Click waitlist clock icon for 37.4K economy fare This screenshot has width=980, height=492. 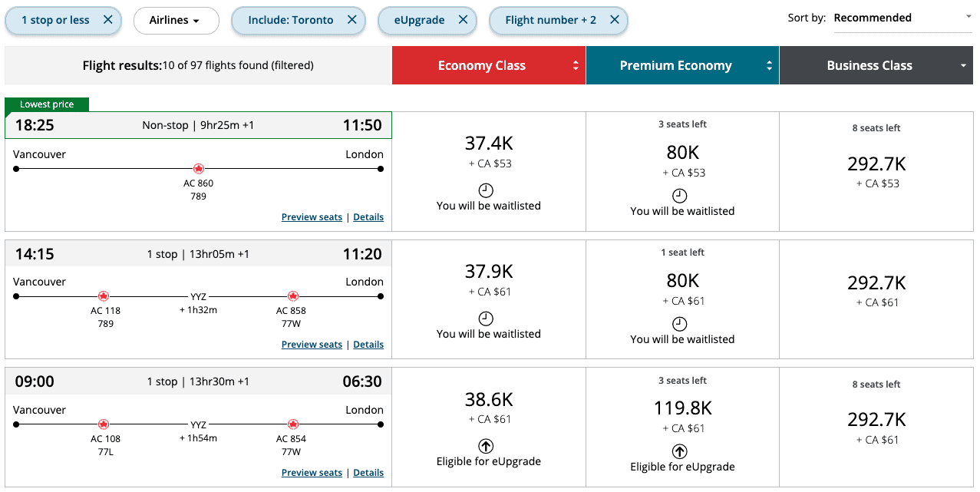point(486,190)
